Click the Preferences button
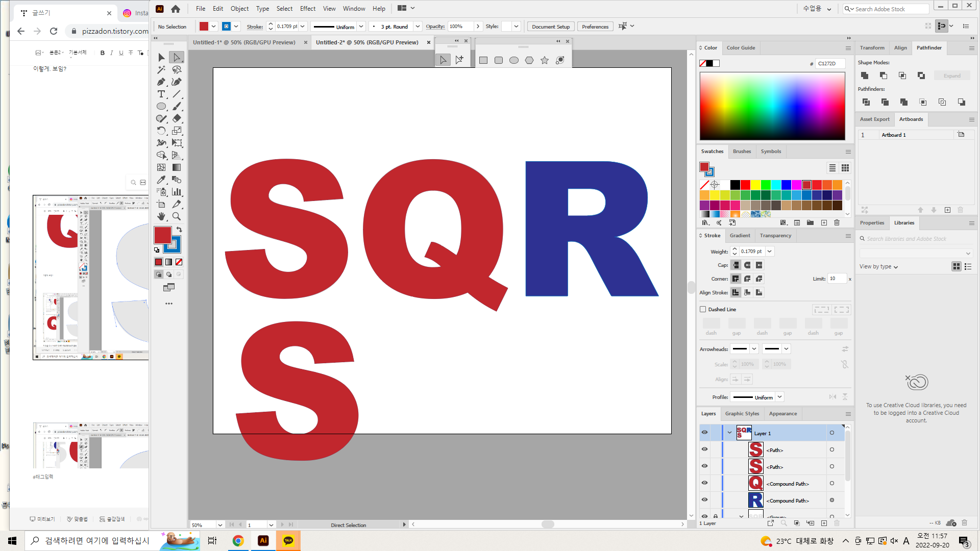Image resolution: width=980 pixels, height=551 pixels. [595, 27]
